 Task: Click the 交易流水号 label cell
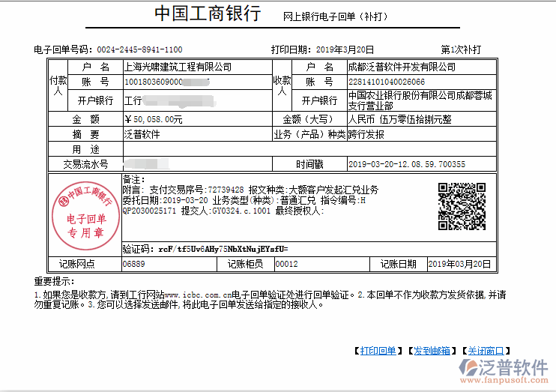coord(85,164)
